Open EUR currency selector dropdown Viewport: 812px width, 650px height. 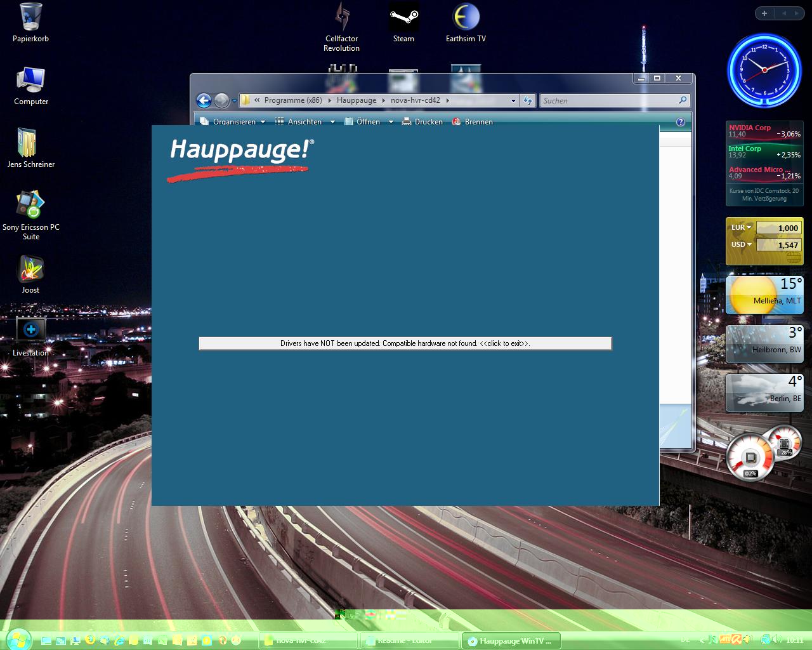pyautogui.click(x=741, y=227)
